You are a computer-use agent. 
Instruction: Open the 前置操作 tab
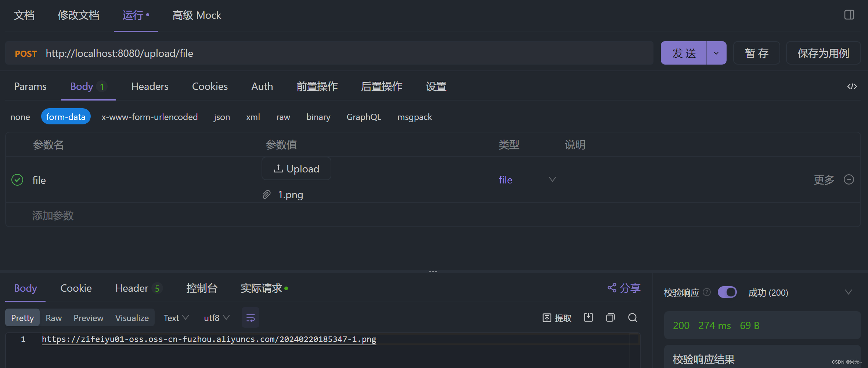point(317,86)
